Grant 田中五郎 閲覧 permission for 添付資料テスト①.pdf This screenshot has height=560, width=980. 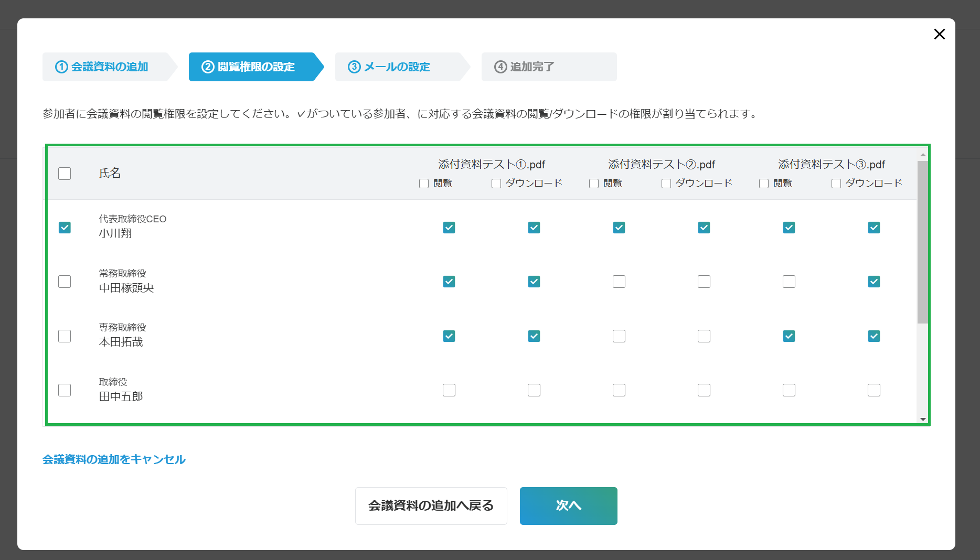click(449, 390)
